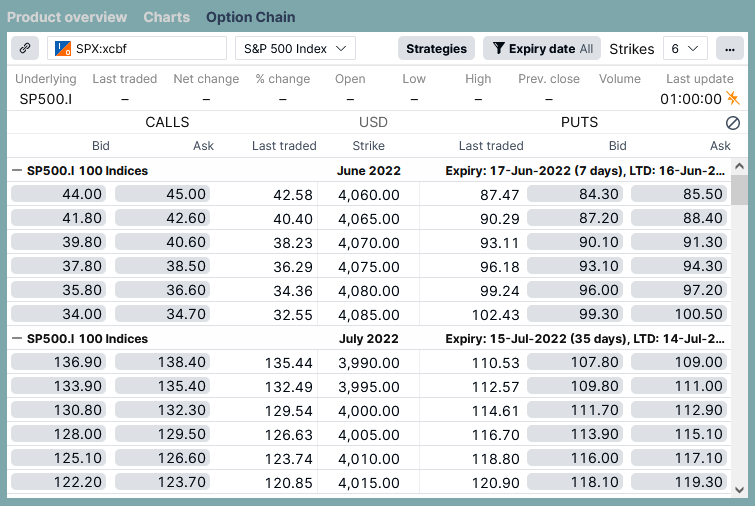Click the scrollbar up arrow
The image size is (755, 507).
[x=740, y=167]
